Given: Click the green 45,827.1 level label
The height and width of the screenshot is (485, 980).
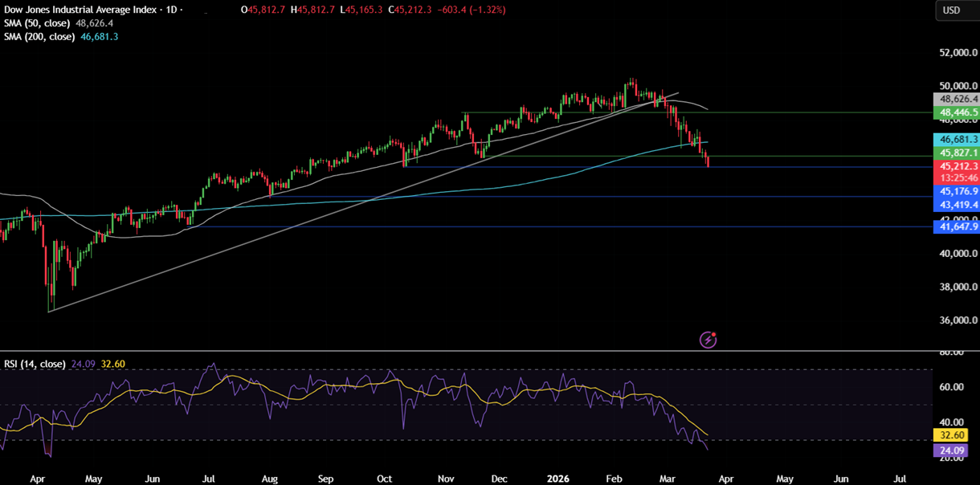Looking at the screenshot, I should tap(956, 153).
